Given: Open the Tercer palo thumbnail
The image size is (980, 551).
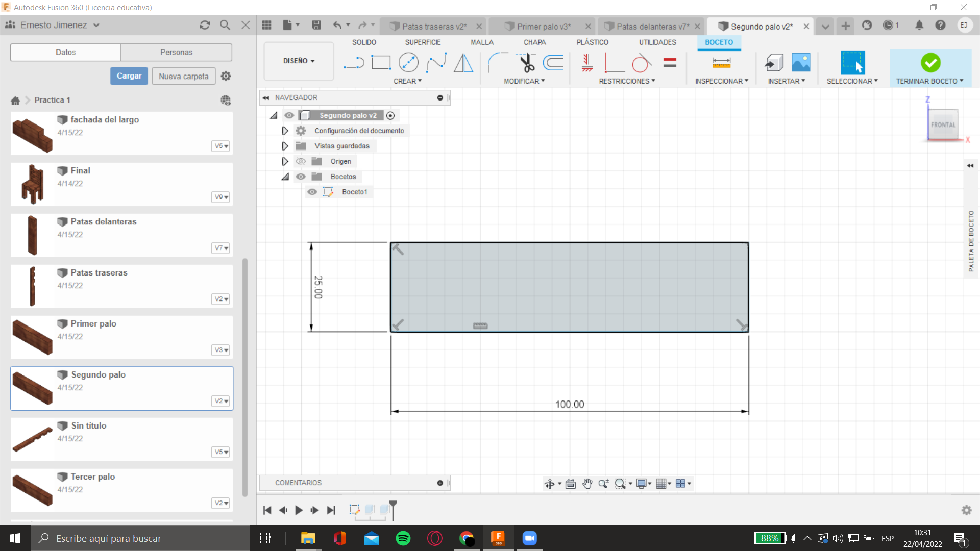Looking at the screenshot, I should click(32, 490).
